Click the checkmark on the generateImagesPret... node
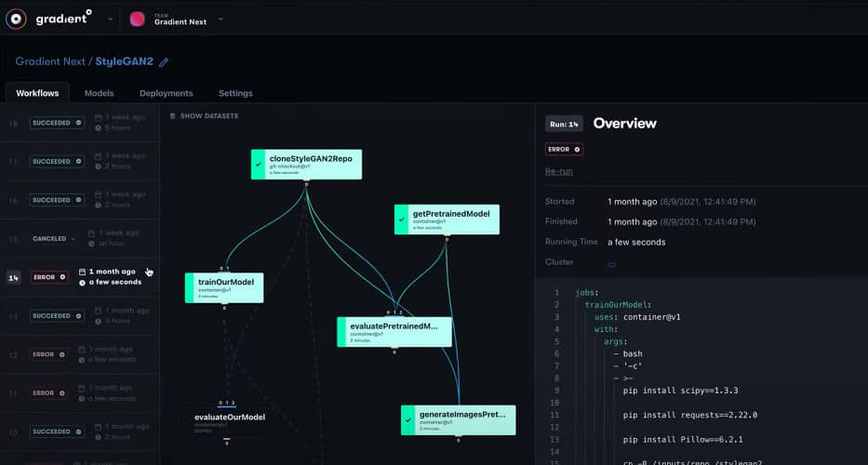The image size is (868, 465). coord(408,420)
